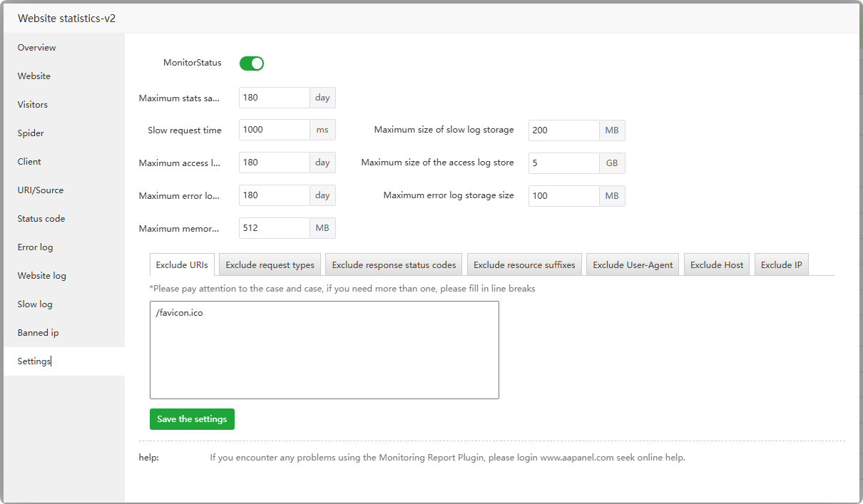The width and height of the screenshot is (863, 504).
Task: Focus the Maximum stats save days field
Action: tap(274, 98)
